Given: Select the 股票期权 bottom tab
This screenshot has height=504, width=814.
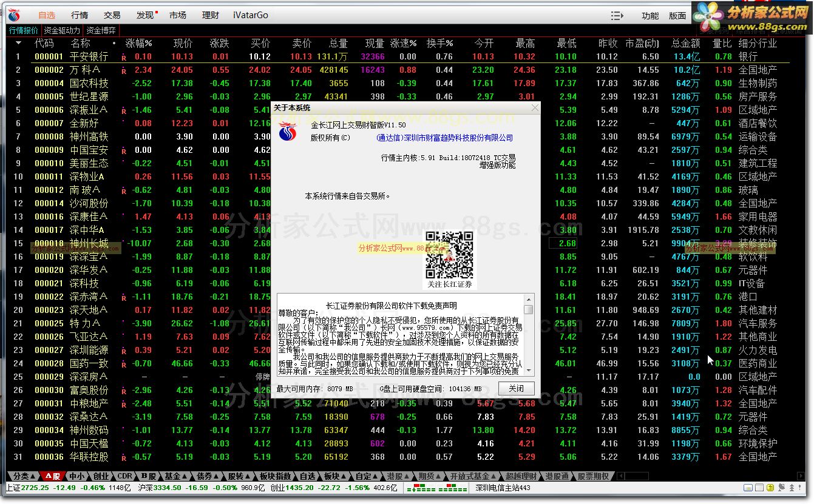Looking at the screenshot, I should click(x=593, y=476).
